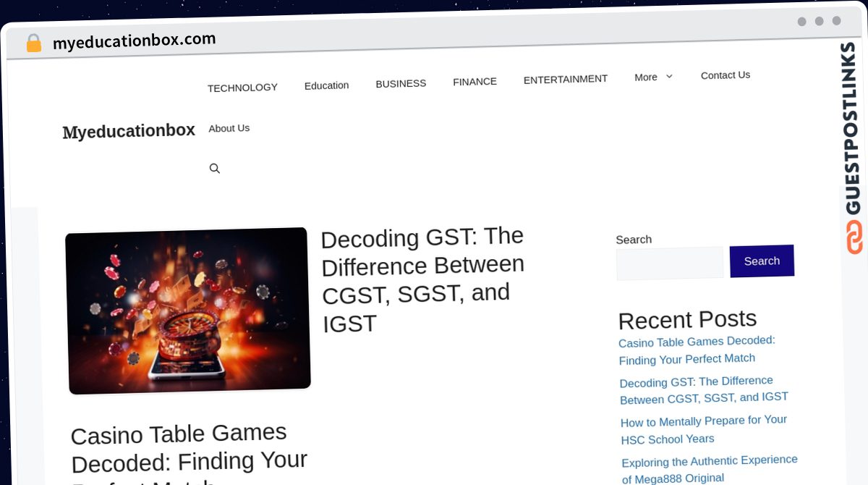Open the FINANCE category

[x=475, y=82]
